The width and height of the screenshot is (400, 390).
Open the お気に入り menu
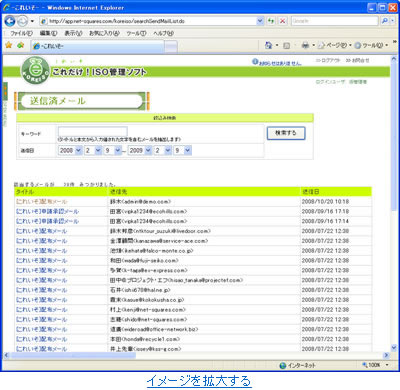(104, 33)
